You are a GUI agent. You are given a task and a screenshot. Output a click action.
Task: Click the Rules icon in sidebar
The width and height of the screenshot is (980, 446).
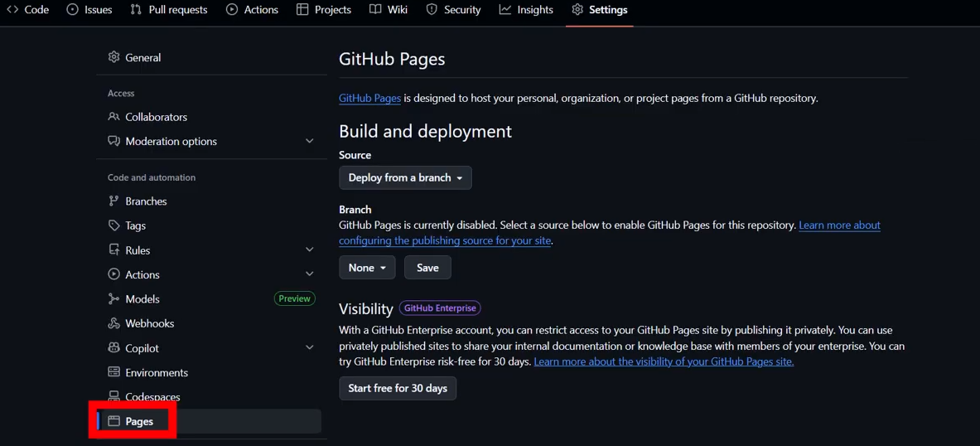113,250
